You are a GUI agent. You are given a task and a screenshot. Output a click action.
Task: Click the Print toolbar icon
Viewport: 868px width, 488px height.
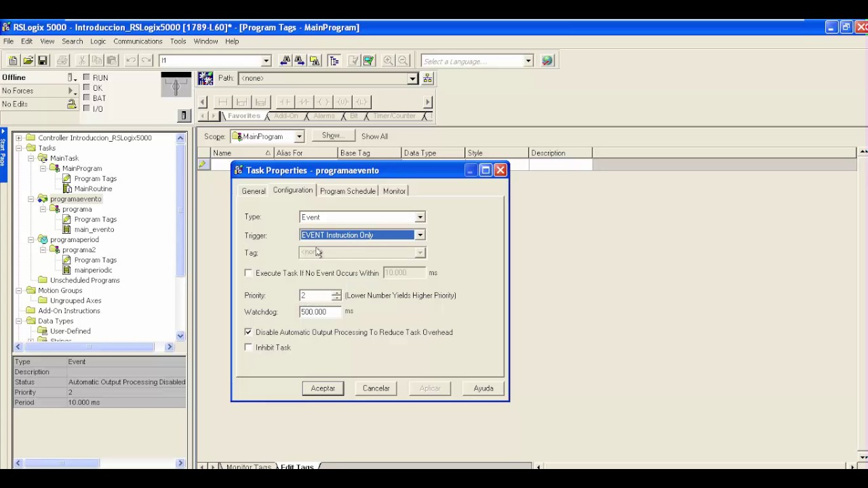tap(62, 61)
